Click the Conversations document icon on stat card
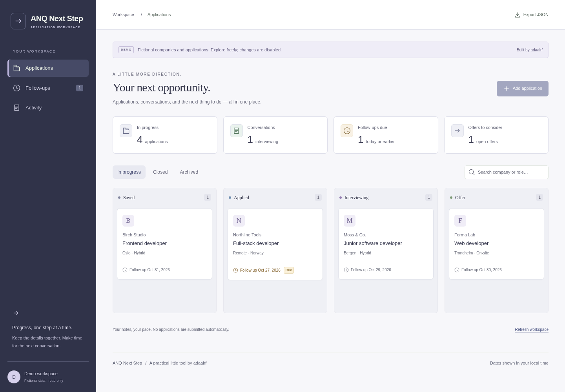The height and width of the screenshot is (392, 565). click(237, 131)
